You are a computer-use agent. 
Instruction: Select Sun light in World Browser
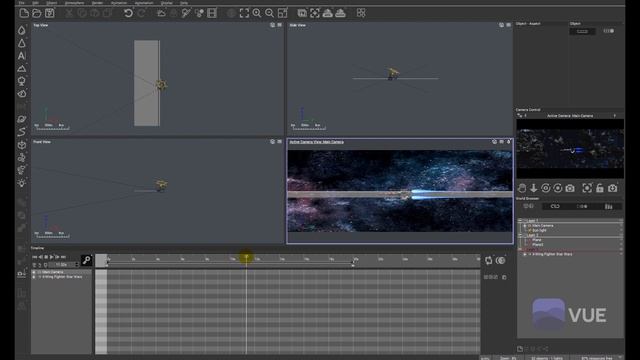(x=539, y=230)
